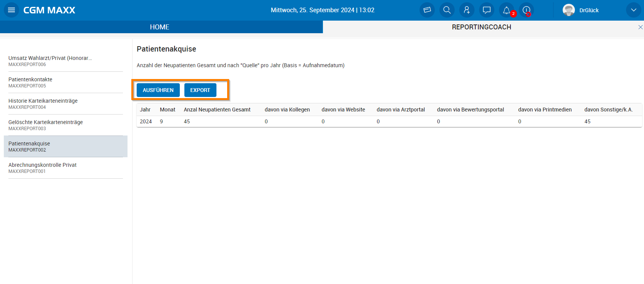Open Umsatz Wahlarzt/Privat report
The width and height of the screenshot is (644, 284).
(x=66, y=61)
